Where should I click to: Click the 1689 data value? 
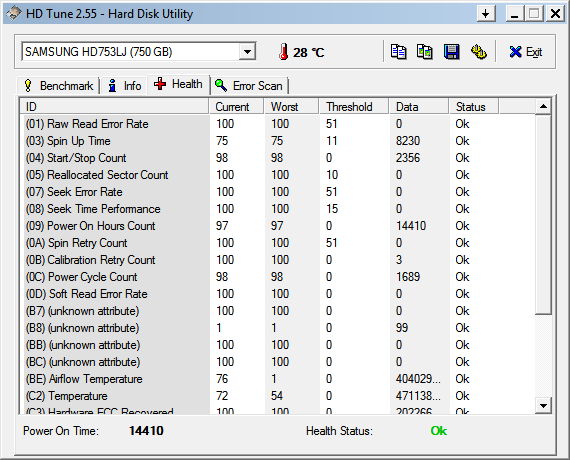(x=408, y=277)
